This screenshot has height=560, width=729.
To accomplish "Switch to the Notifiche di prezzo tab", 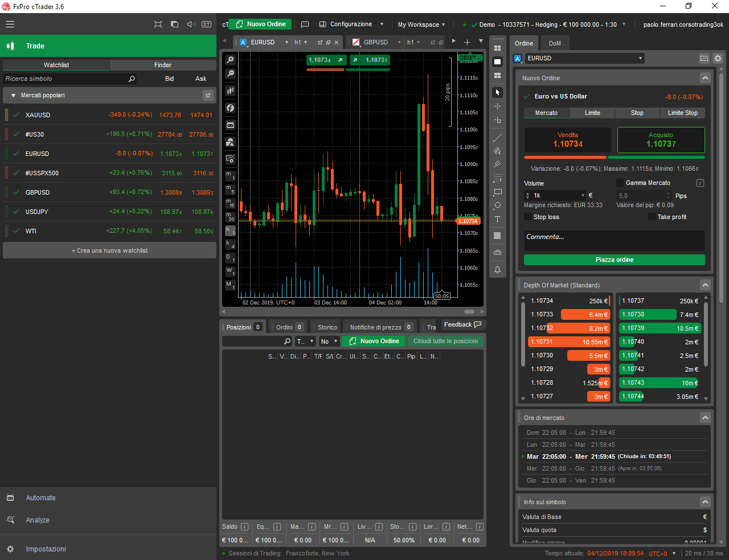I will point(381,327).
